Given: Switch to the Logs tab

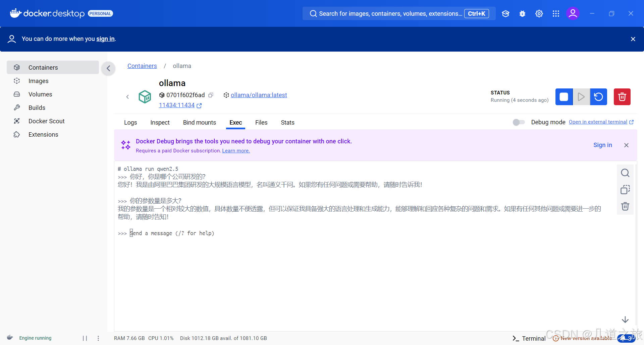Looking at the screenshot, I should click(x=130, y=123).
